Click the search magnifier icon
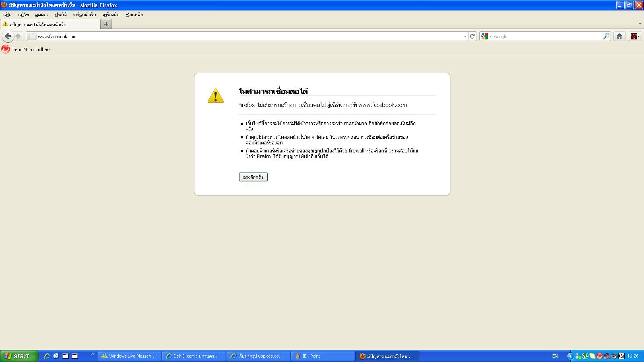Screen dimensions: 644x362 coord(606,36)
